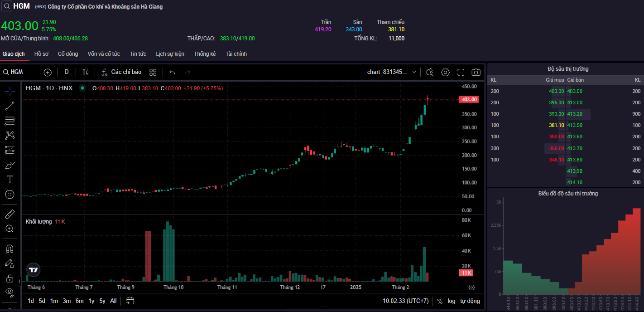Hide all drawings with eye icon

pos(10,292)
